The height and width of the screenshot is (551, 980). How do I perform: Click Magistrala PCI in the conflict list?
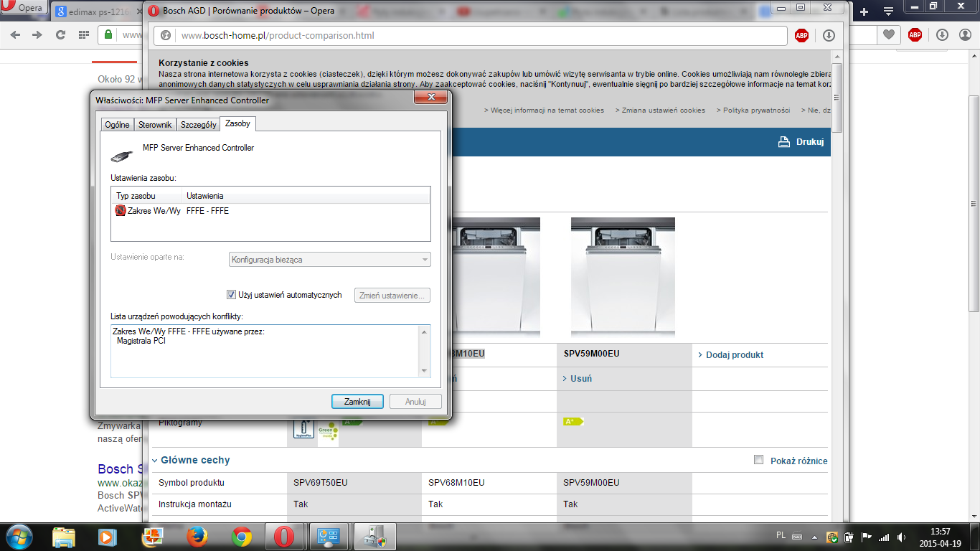[141, 342]
